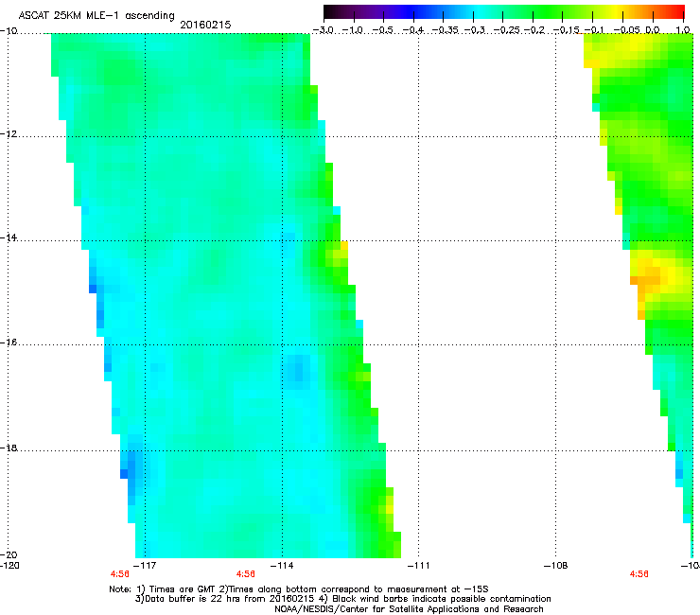
Task: Select the -0.15 color scale label
Action: tap(566, 30)
